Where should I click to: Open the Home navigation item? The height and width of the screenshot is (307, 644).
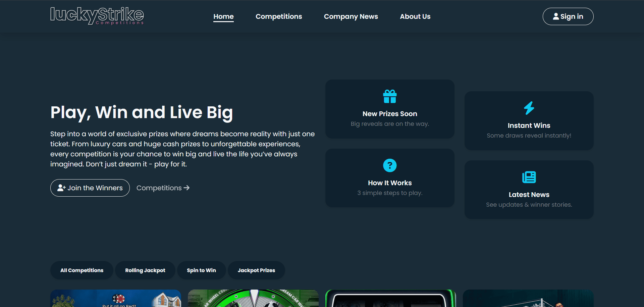pos(223,16)
